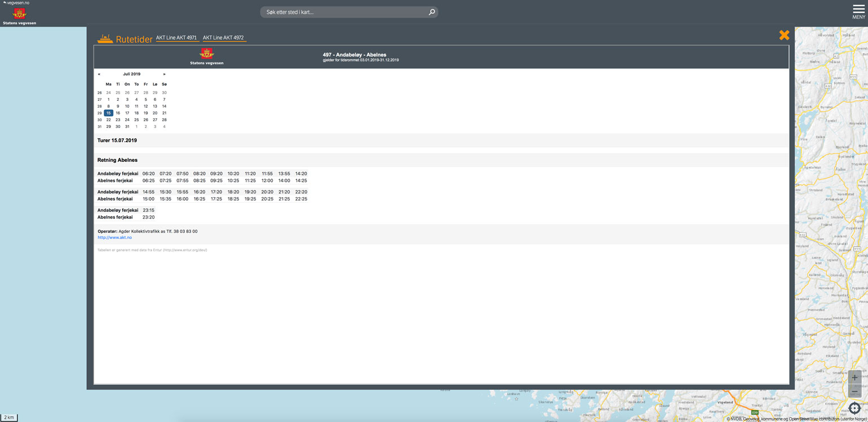Select July 31 in the calendar
Image resolution: width=868 pixels, height=422 pixels.
[127, 127]
